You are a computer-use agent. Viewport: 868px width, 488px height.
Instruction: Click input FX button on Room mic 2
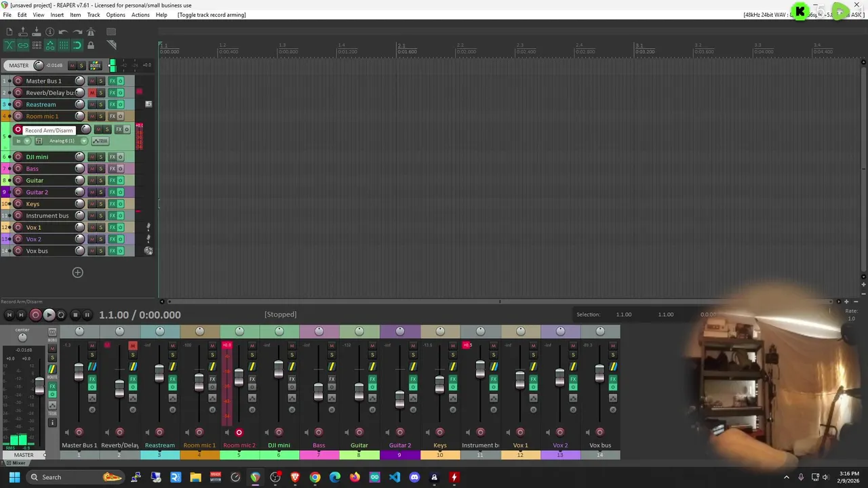39,141
